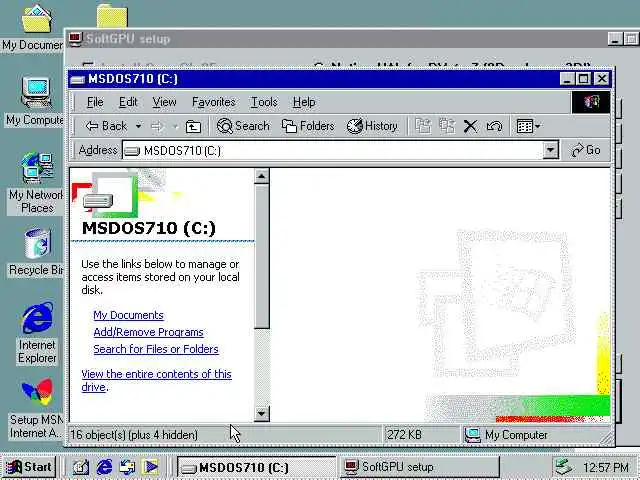Viewport: 640px width, 480px height.
Task: Click the 272 KB status bar entry
Action: [x=404, y=435]
